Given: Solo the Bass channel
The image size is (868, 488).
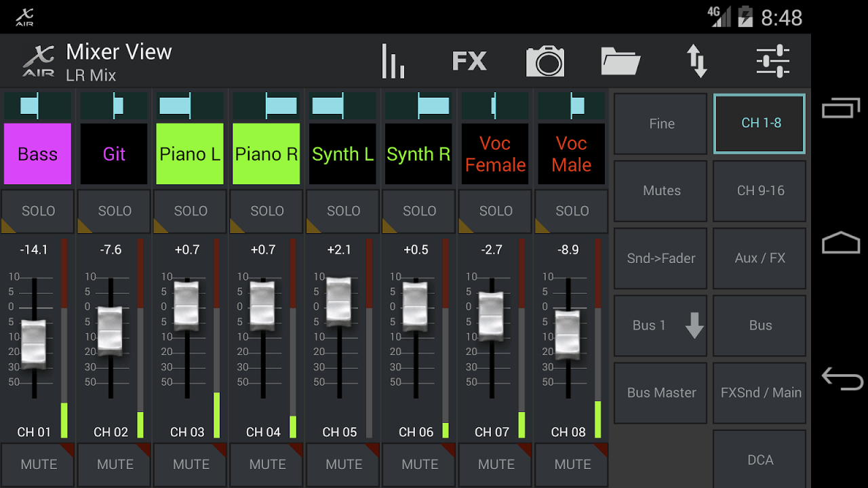Looking at the screenshot, I should pyautogui.click(x=37, y=211).
